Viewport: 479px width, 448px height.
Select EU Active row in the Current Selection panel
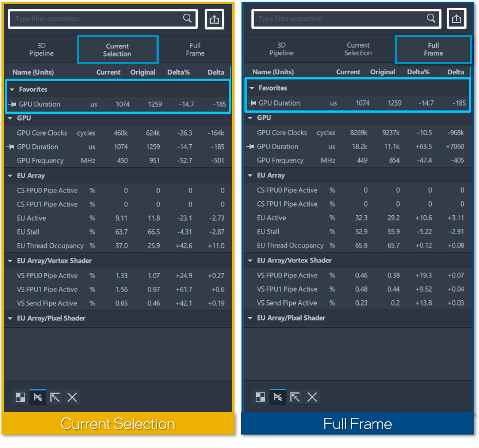click(118, 218)
